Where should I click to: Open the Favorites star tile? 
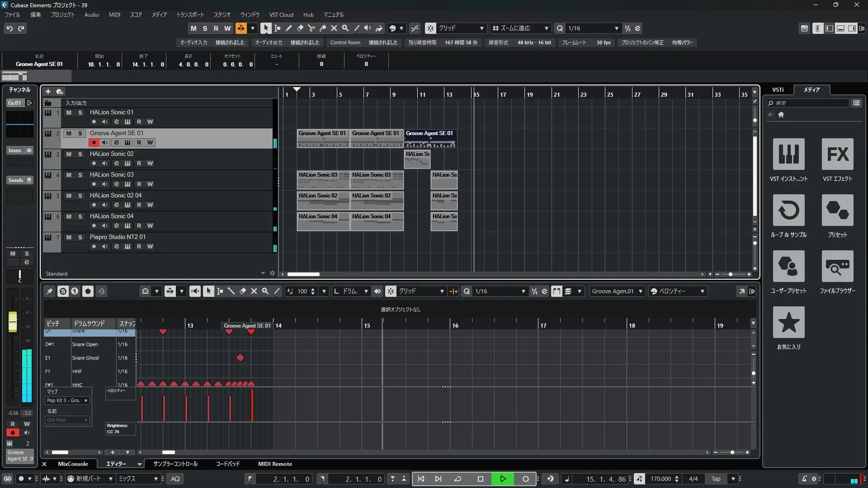click(788, 323)
